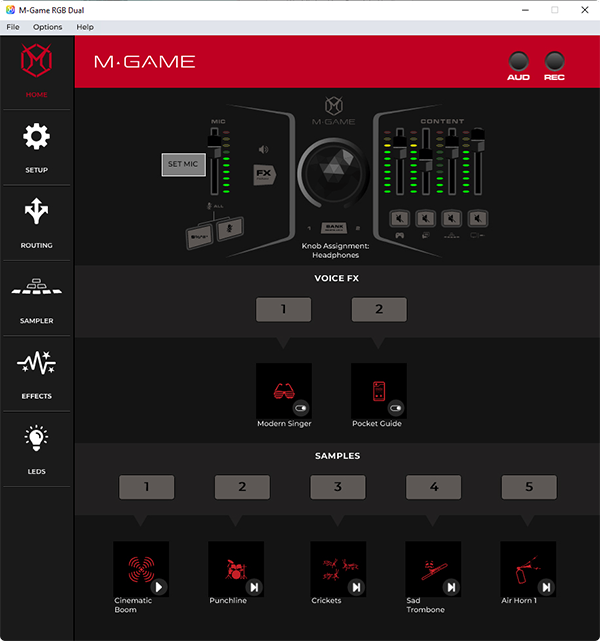Image resolution: width=600 pixels, height=641 pixels.
Task: Open the Setup gear page
Action: pyautogui.click(x=36, y=146)
